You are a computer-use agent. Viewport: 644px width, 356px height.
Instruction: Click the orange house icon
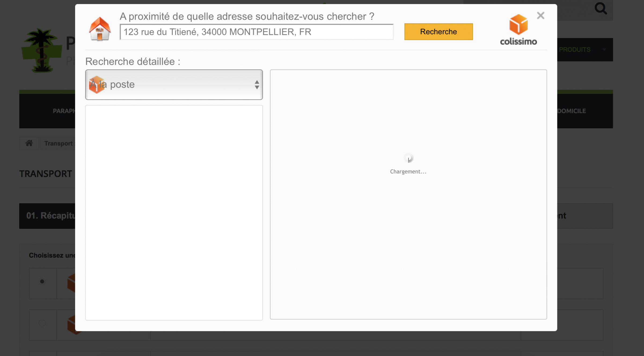tap(100, 29)
